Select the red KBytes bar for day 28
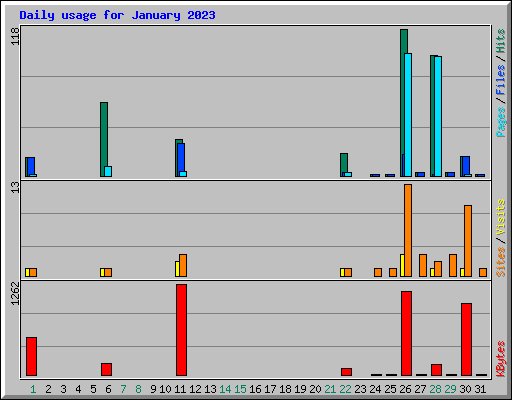512x400 pixels. [436, 370]
